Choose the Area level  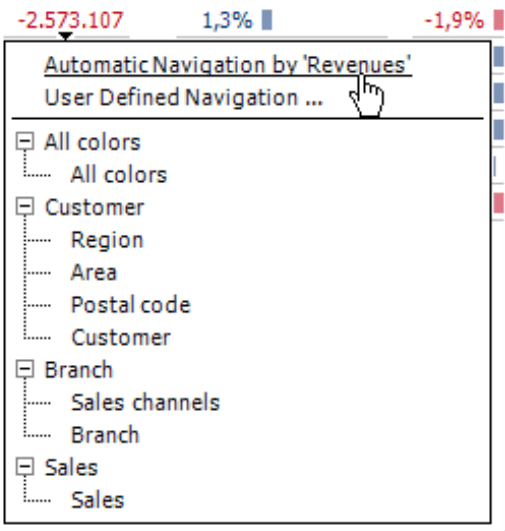click(94, 272)
